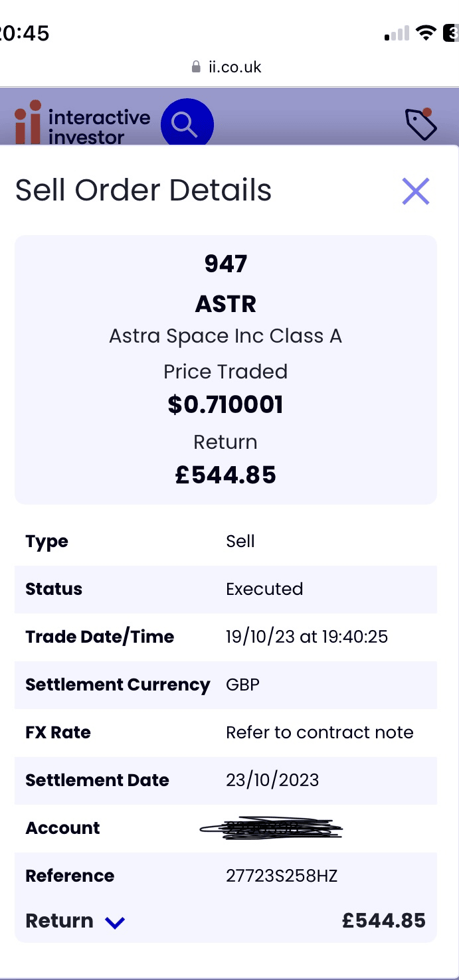Click the interactive investor logo
459x980 pixels.
82,125
